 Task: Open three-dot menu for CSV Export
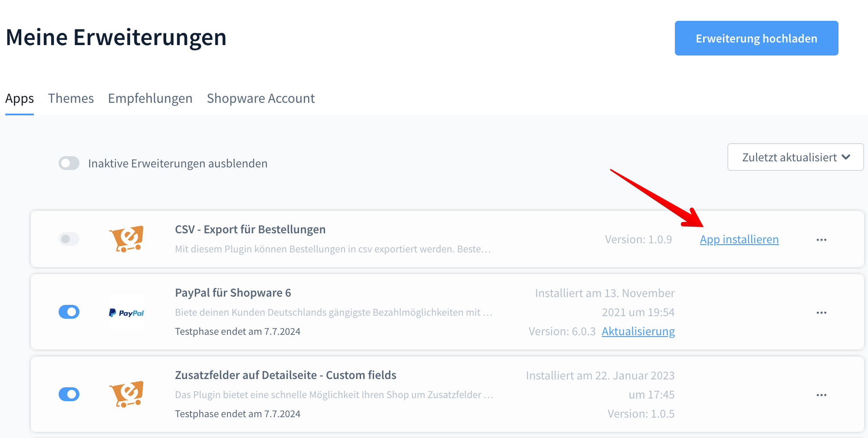[821, 240]
